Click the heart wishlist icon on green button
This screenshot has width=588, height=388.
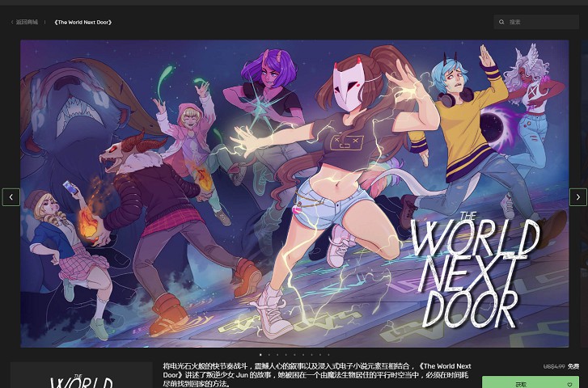569,384
